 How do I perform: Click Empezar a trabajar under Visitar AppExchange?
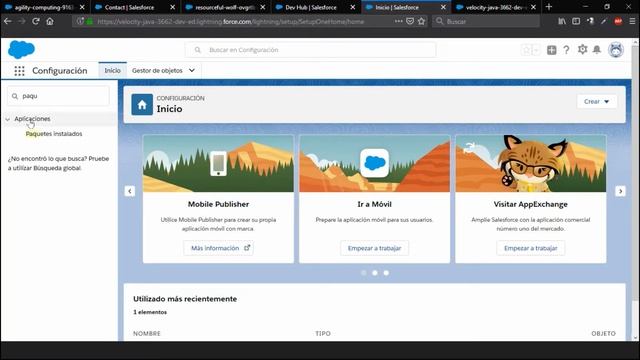[531, 248]
